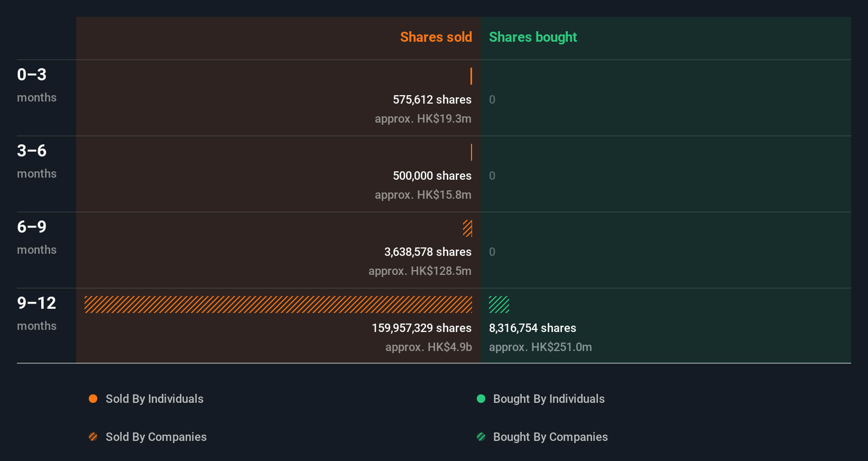Click the Shares bought column header

[x=533, y=37]
